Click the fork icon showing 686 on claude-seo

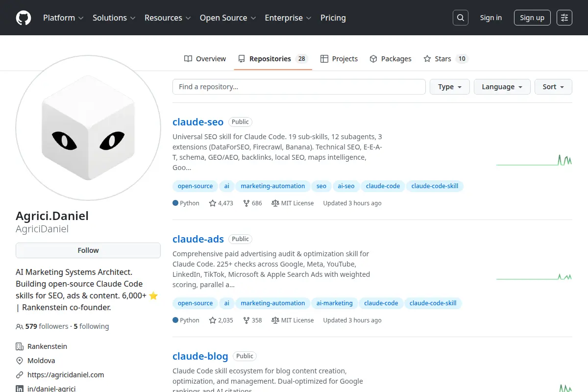point(248,203)
